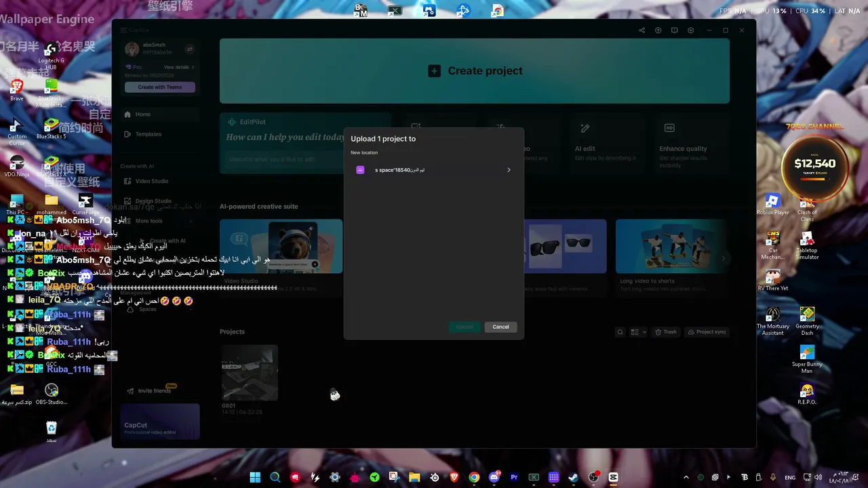The width and height of the screenshot is (868, 488).
Task: Open the AI edit card
Action: pos(608,142)
